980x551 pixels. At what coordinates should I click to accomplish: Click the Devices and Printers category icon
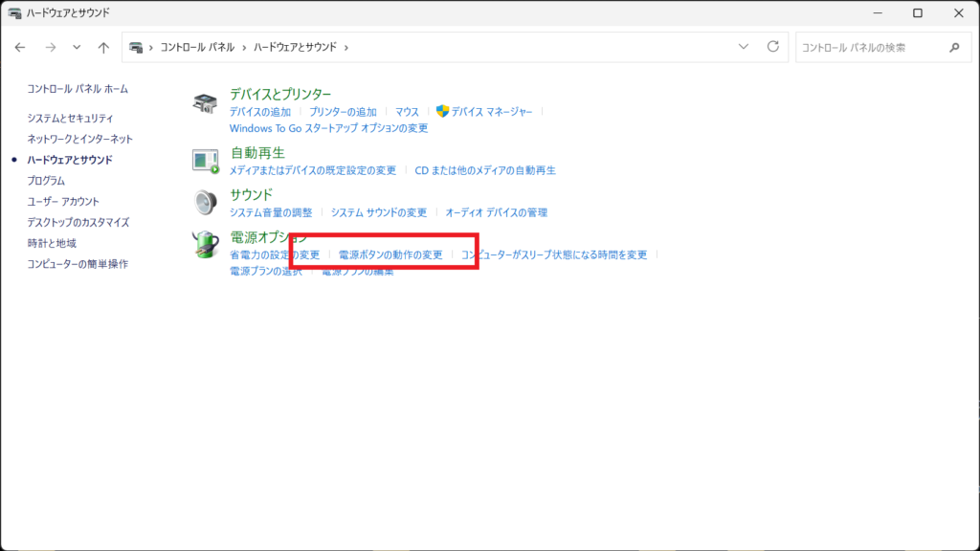206,104
